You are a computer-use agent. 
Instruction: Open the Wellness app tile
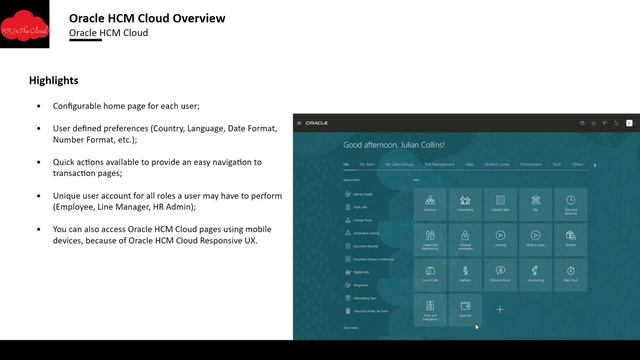pos(465,274)
